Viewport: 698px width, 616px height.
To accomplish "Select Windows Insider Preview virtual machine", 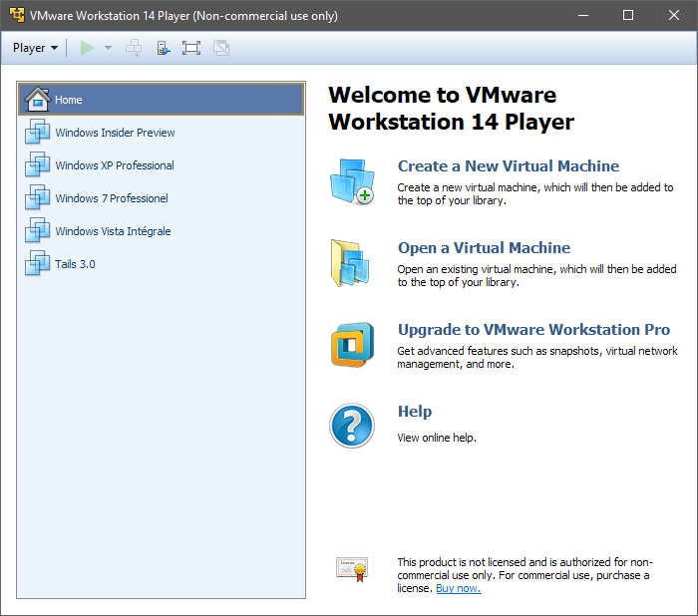I will [x=162, y=133].
